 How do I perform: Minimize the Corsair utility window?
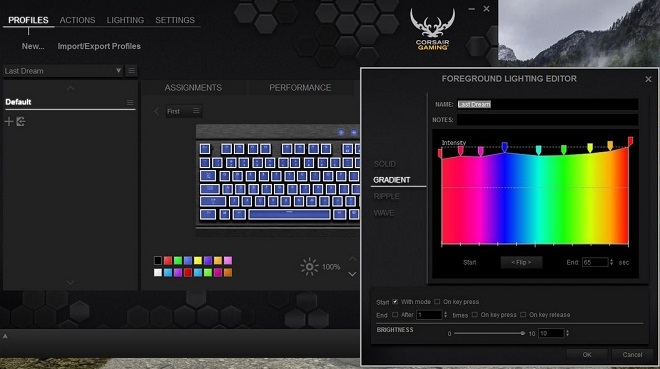point(471,9)
